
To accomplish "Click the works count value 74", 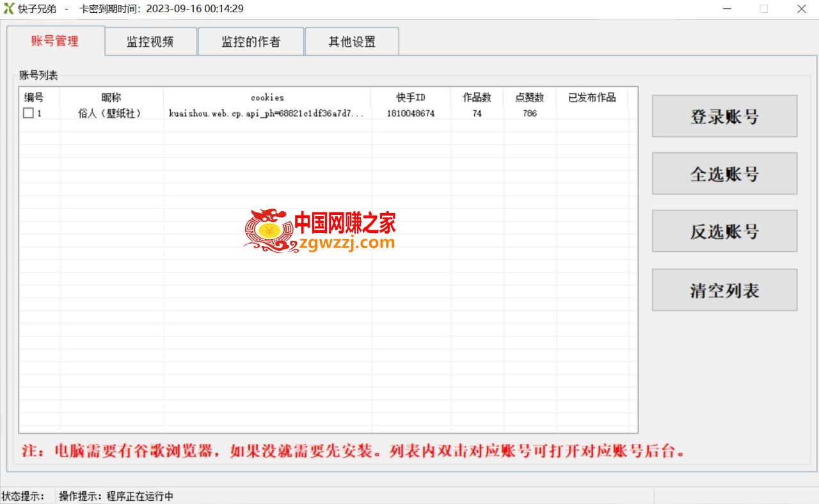I will (x=477, y=113).
